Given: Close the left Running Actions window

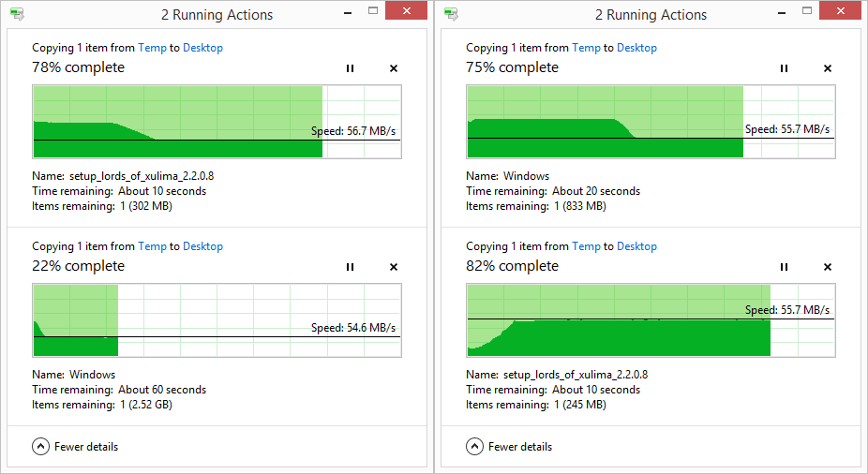Looking at the screenshot, I should click(406, 10).
